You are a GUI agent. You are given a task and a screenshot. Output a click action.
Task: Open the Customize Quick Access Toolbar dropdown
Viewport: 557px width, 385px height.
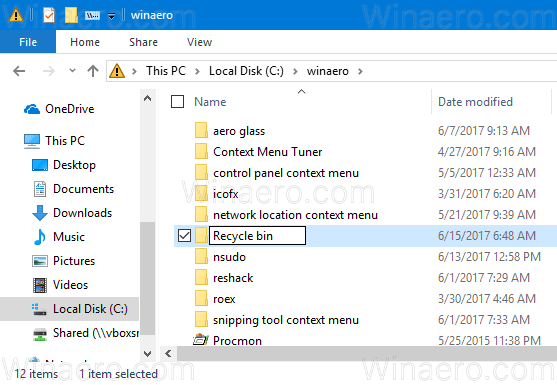(112, 16)
